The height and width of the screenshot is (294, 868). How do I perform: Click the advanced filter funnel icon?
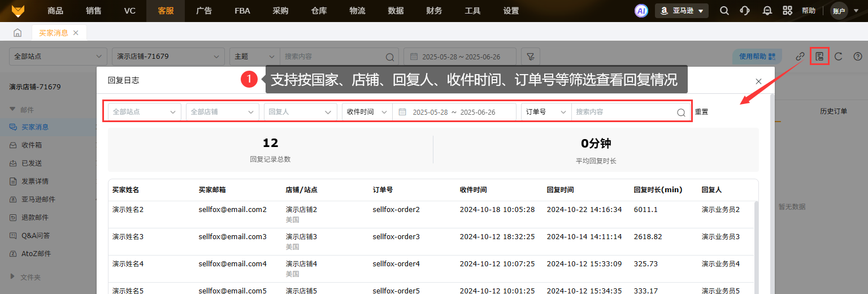tap(530, 57)
